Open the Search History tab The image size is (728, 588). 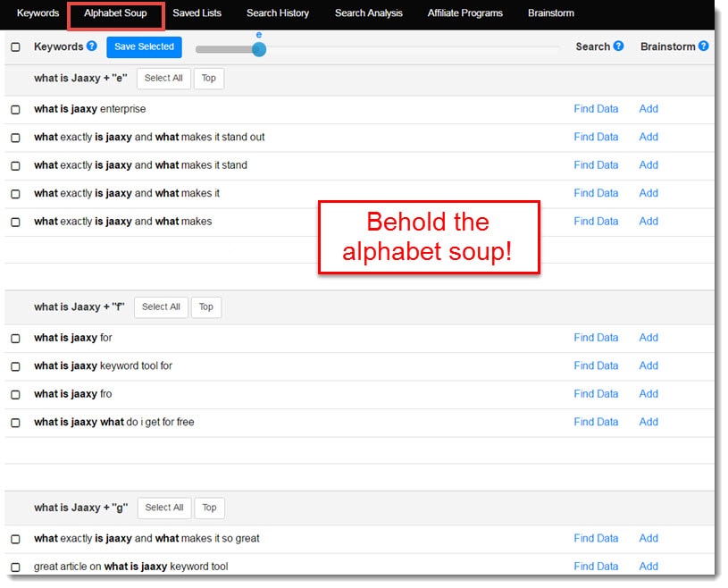coord(278,13)
